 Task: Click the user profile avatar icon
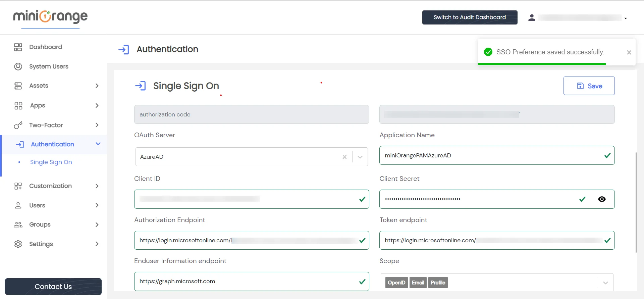[x=532, y=17]
